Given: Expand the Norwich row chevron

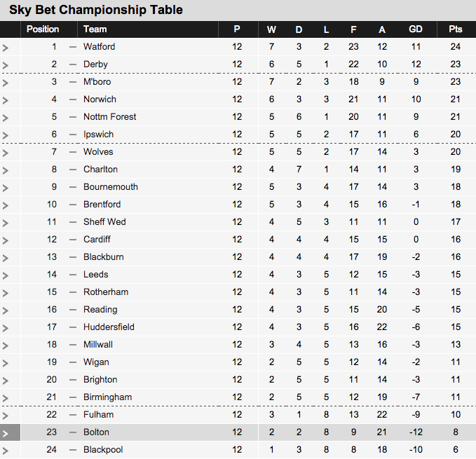Looking at the screenshot, I should click(5, 100).
